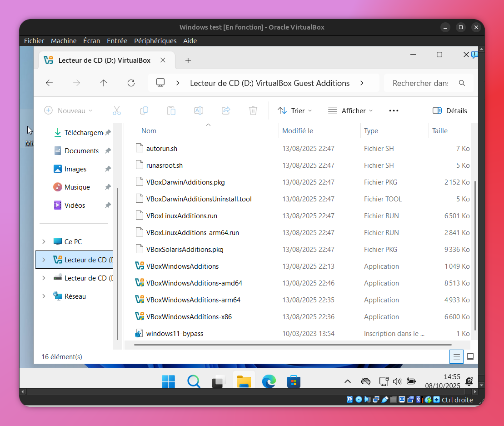Switch to details list view toggle
504x426 pixels.
pos(456,356)
